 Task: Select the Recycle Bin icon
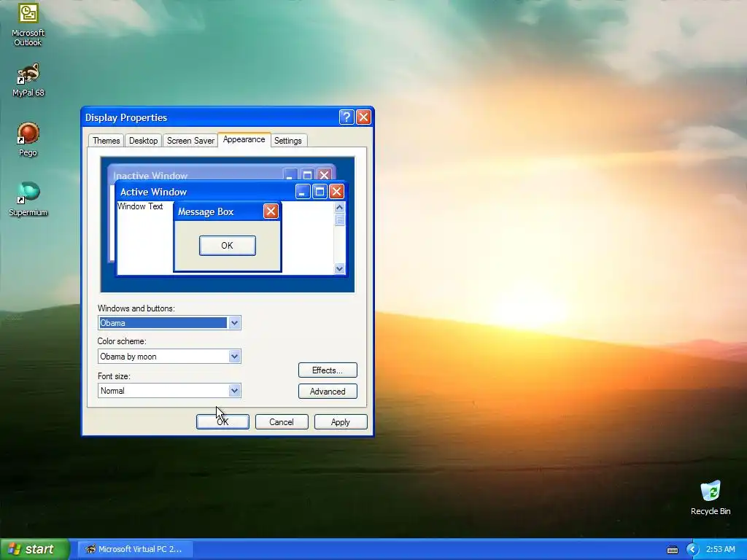click(711, 497)
